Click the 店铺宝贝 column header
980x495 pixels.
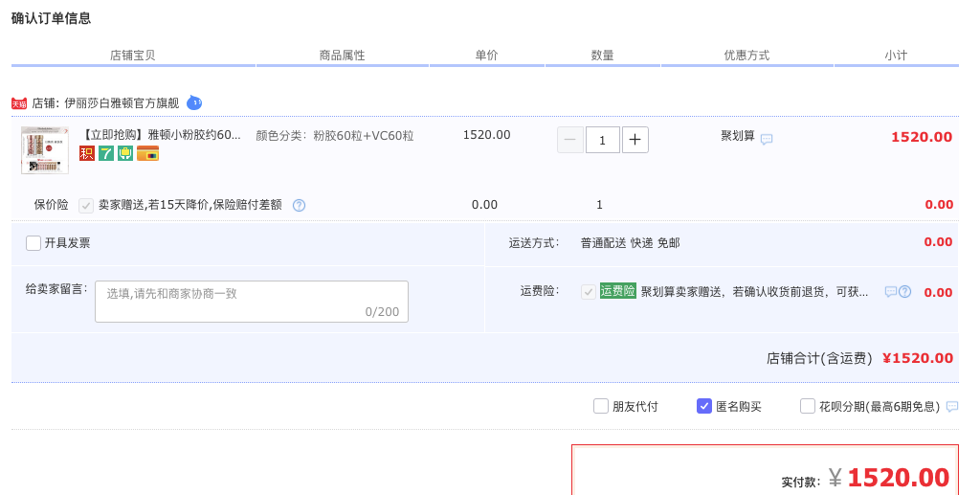pyautogui.click(x=132, y=55)
